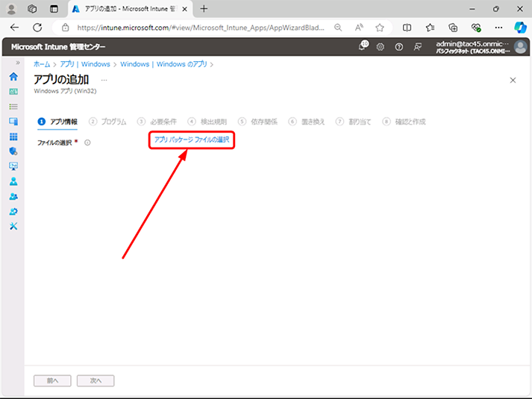532x399 pixels.
Task: Show info tooltip for ファイルの選択
Action: tap(87, 142)
